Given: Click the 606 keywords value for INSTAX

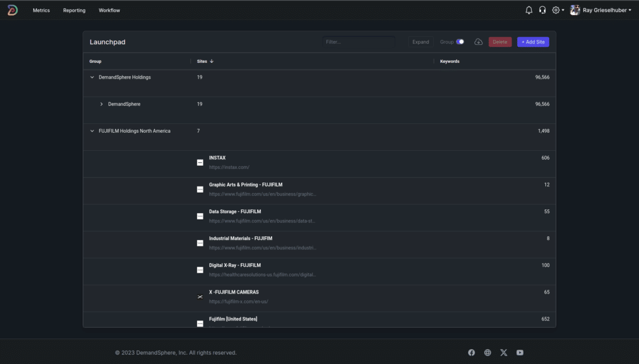Looking at the screenshot, I should coord(545,158).
